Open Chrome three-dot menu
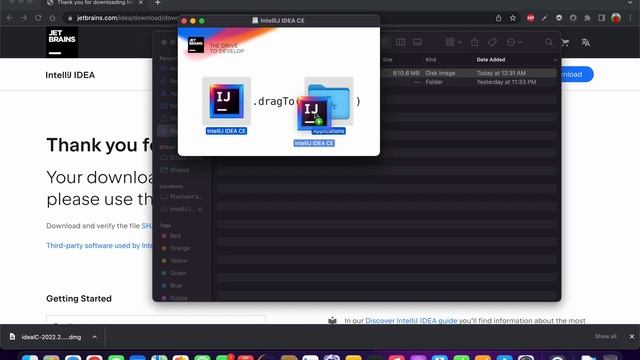Viewport: 640px width, 360px height. [631, 18]
